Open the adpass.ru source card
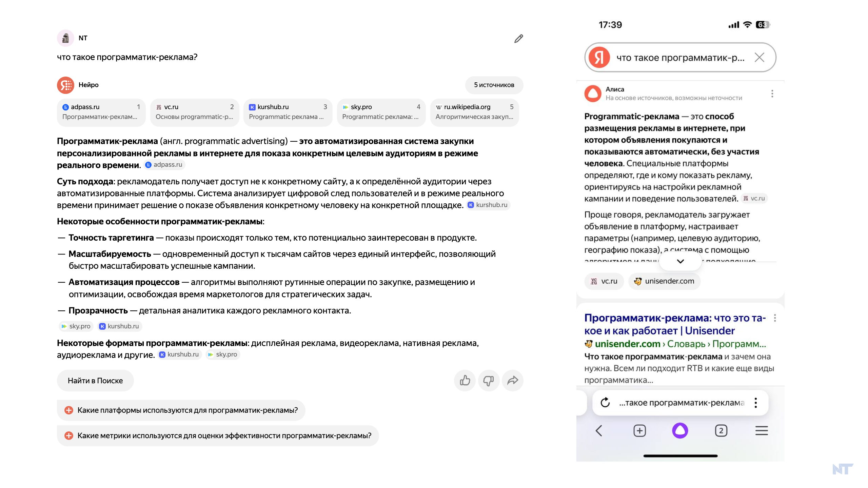The width and height of the screenshot is (868, 488). coord(101,112)
